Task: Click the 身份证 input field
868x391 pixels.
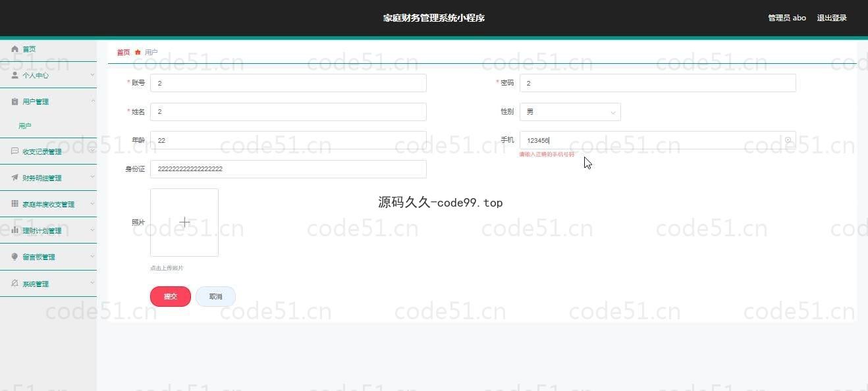Action: click(288, 169)
